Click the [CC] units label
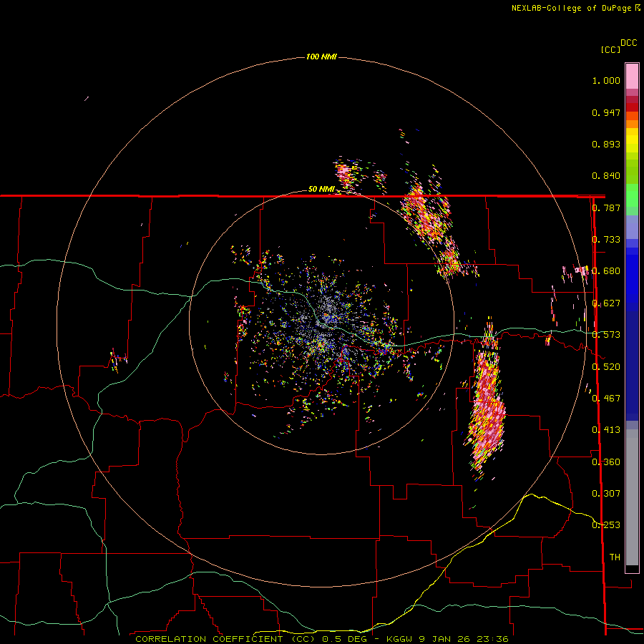644x644 pixels. point(610,49)
